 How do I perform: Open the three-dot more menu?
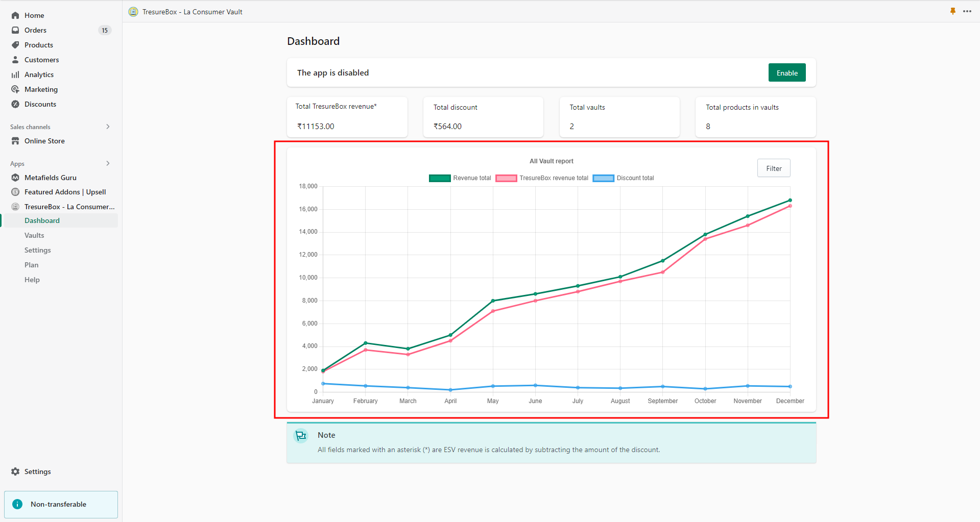[967, 11]
